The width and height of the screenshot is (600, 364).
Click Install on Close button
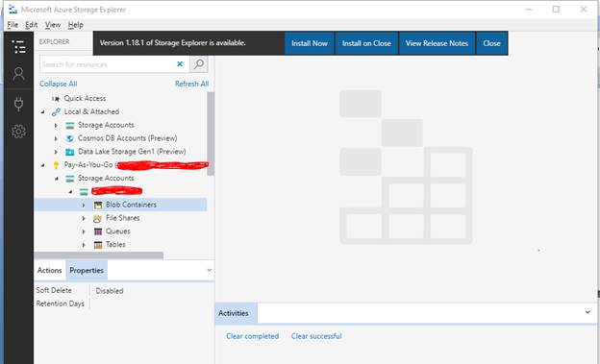[366, 43]
